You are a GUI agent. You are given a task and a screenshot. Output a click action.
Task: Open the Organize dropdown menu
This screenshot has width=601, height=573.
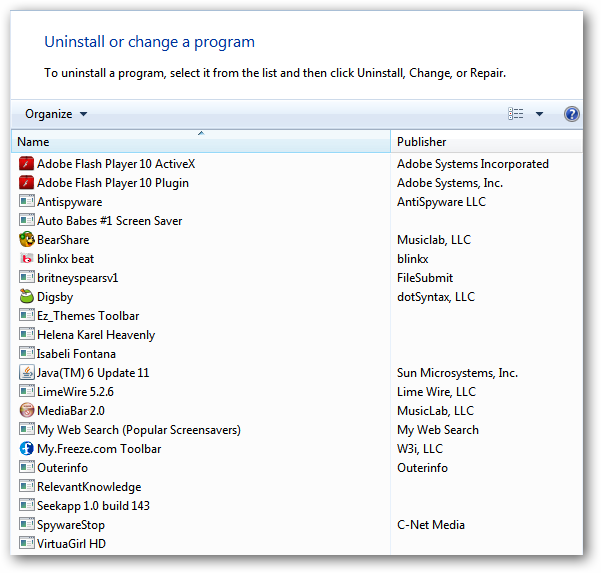pos(56,114)
